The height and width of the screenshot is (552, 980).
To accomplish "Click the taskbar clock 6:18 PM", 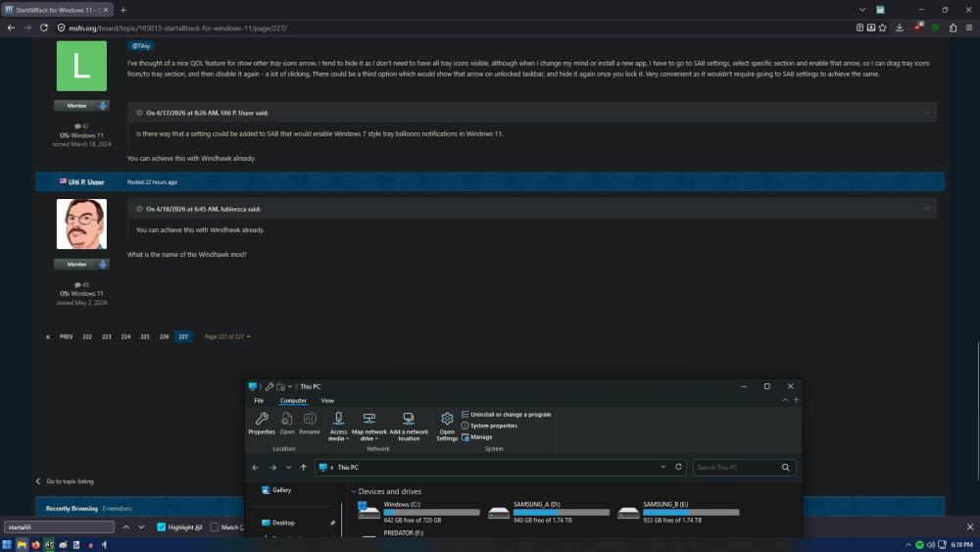I will pos(961,544).
